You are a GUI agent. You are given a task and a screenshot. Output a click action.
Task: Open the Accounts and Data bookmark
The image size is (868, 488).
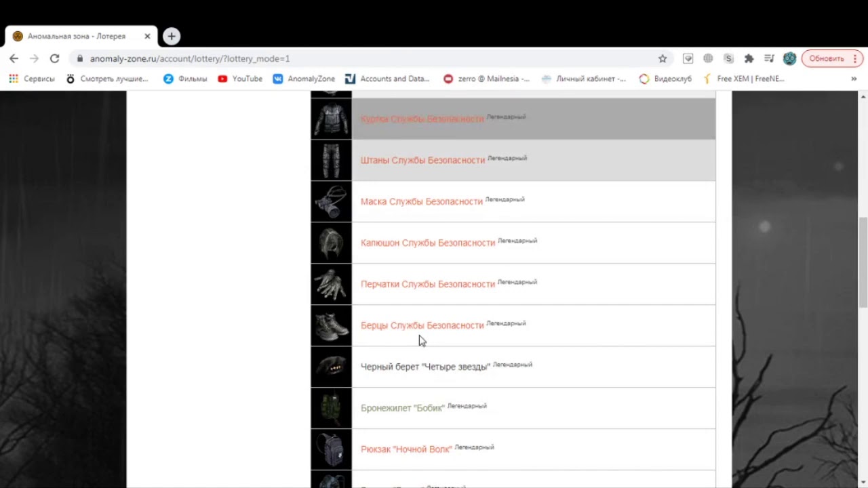pos(387,79)
